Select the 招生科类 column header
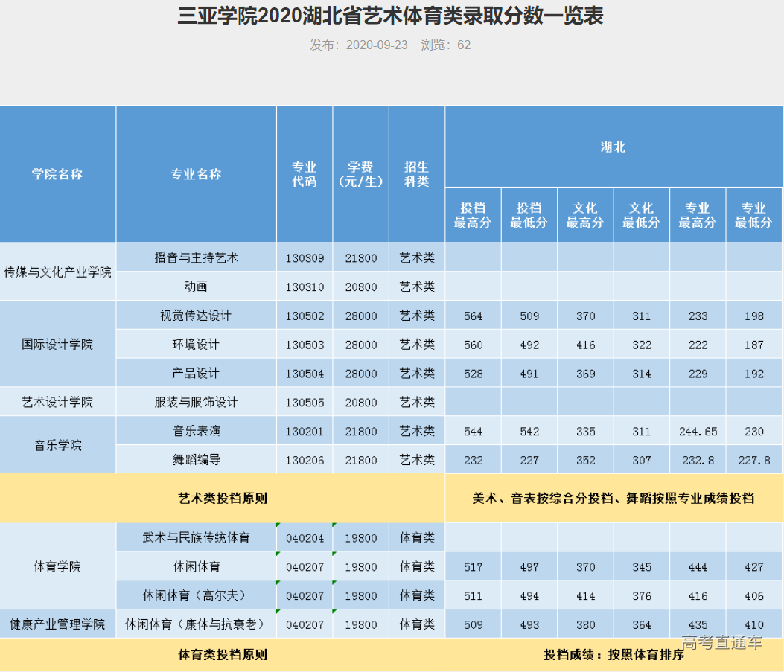Screen dimensions: 784x672 click(x=417, y=174)
